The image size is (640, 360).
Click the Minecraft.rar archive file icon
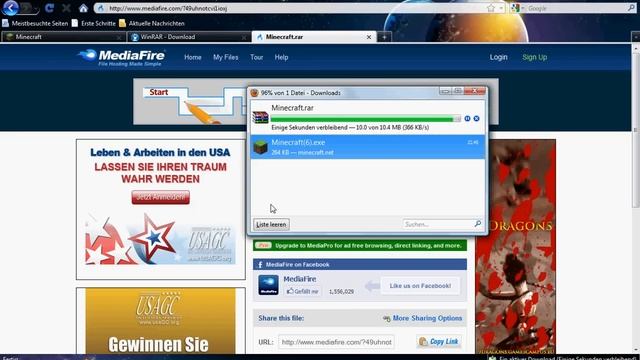pyautogui.click(x=260, y=117)
